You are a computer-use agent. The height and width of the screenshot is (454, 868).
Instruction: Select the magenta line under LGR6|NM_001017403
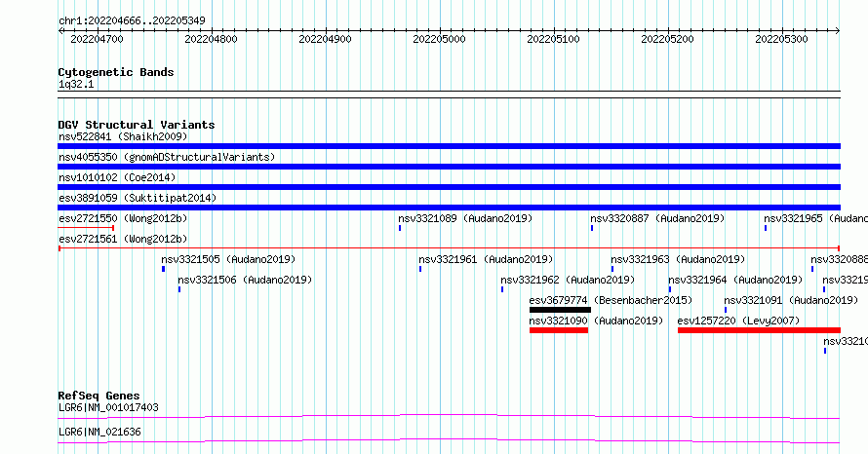coord(449,416)
